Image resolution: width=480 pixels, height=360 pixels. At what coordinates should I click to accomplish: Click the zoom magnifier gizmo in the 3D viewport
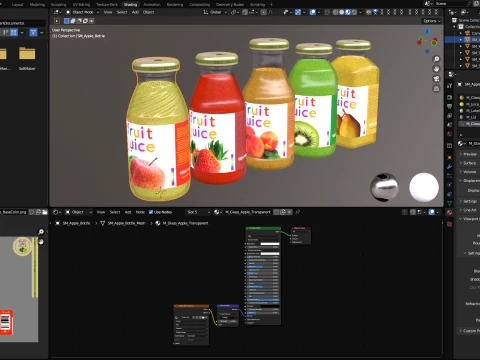(436, 59)
